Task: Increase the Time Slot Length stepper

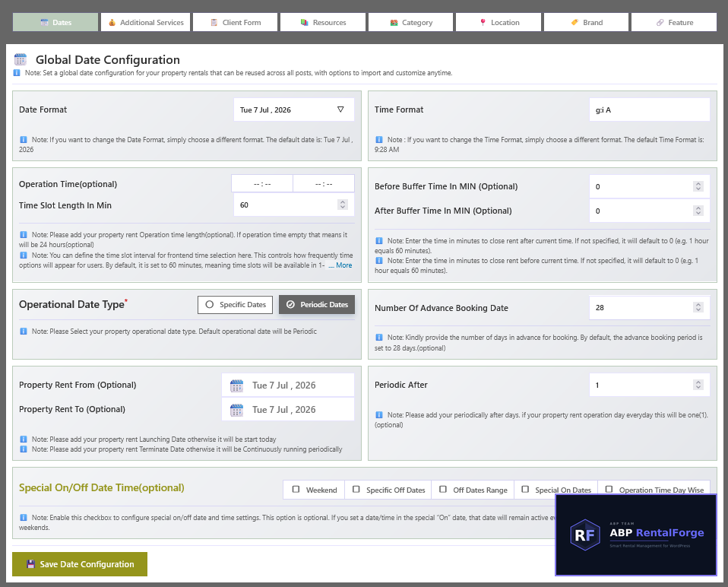Action: click(343, 202)
